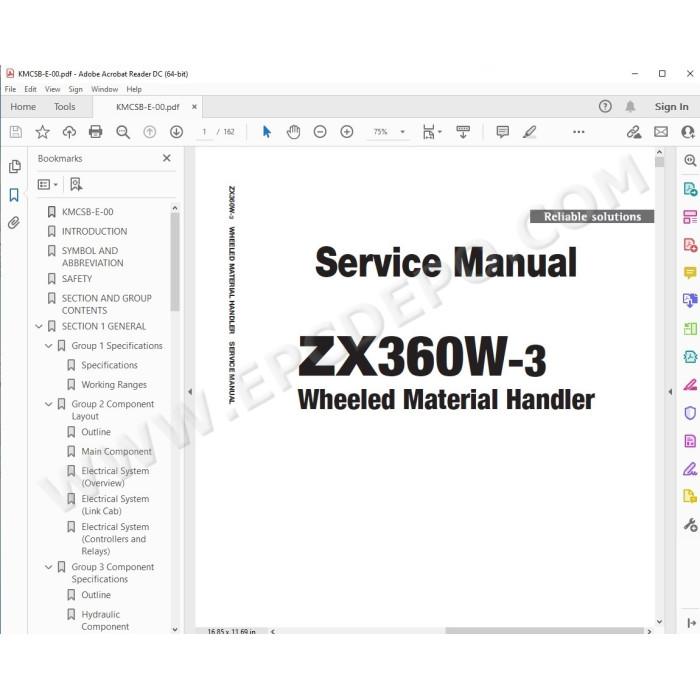
Task: Open Electrical System (Link Cab) bookmark
Action: (115, 505)
